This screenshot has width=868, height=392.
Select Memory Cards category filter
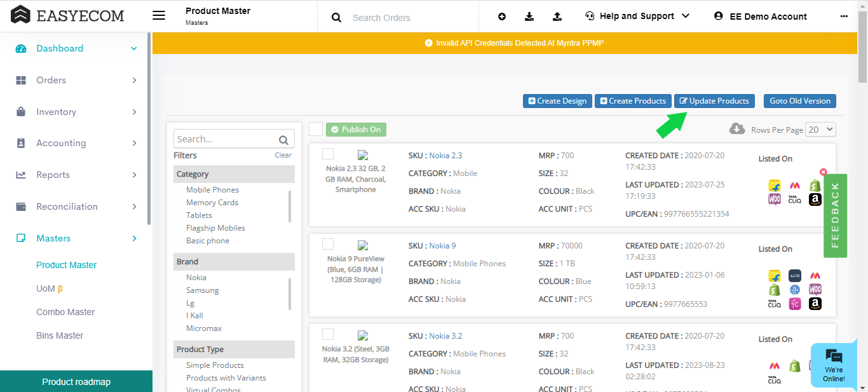pyautogui.click(x=212, y=203)
